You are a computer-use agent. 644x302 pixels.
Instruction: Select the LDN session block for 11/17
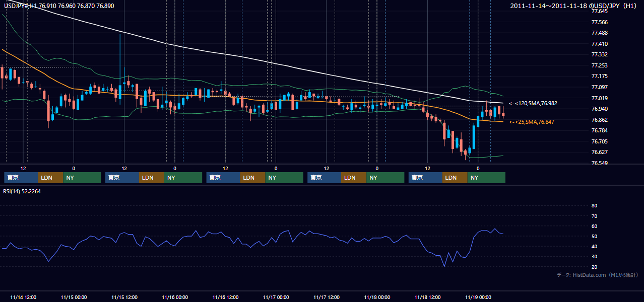tap(354, 178)
